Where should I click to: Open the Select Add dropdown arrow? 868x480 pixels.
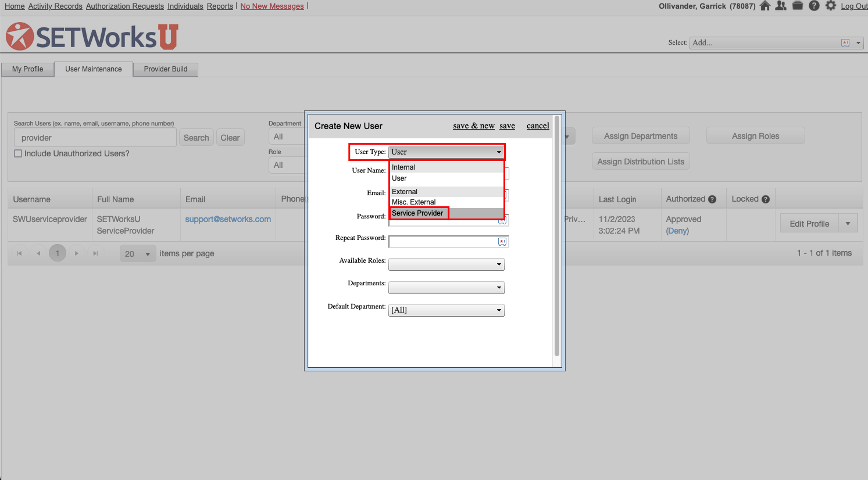click(858, 43)
